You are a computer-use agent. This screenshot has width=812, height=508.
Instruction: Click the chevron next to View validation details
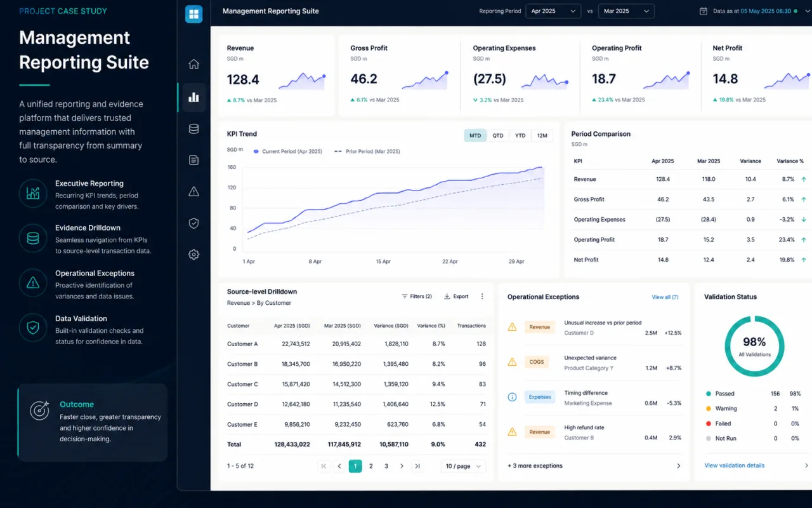pyautogui.click(x=806, y=465)
